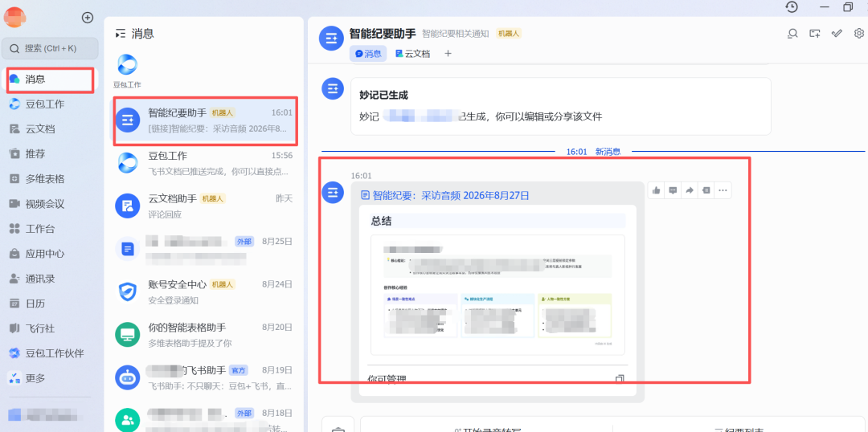Image resolution: width=868 pixels, height=432 pixels.
Task: Open chat settings gear icon
Action: 859,34
